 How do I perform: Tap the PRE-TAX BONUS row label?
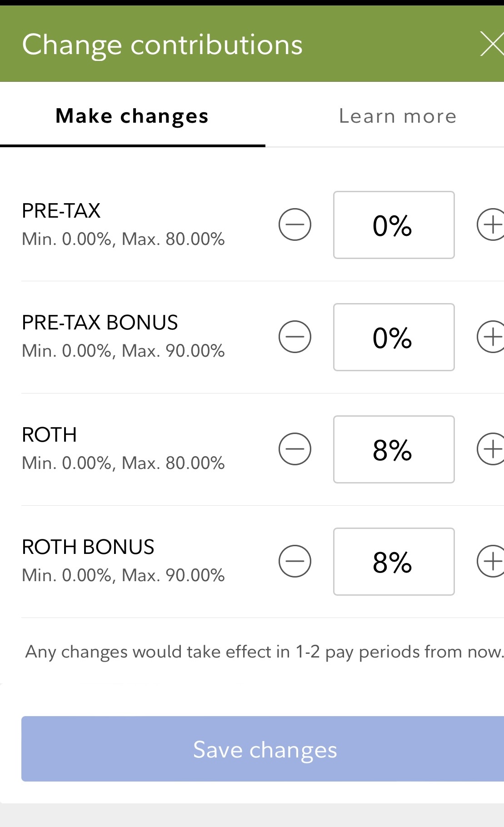pos(100,323)
